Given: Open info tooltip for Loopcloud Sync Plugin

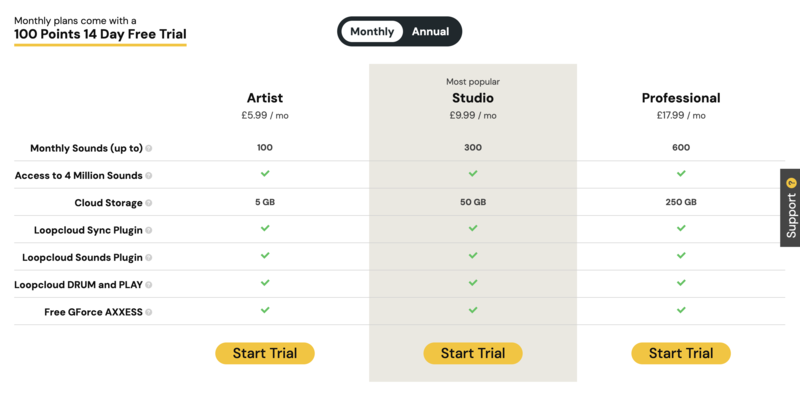Looking at the screenshot, I should tap(148, 230).
